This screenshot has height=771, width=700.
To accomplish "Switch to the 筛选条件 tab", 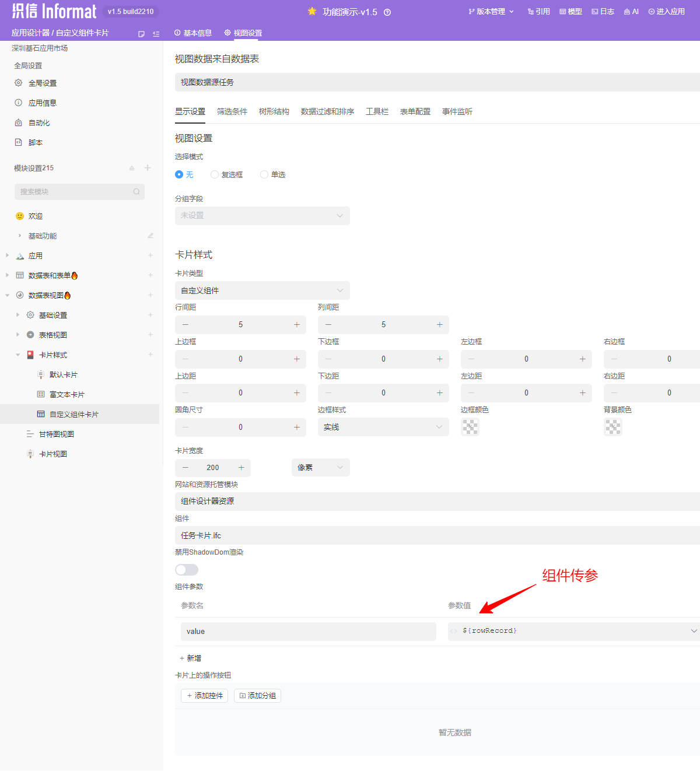I will pos(232,111).
